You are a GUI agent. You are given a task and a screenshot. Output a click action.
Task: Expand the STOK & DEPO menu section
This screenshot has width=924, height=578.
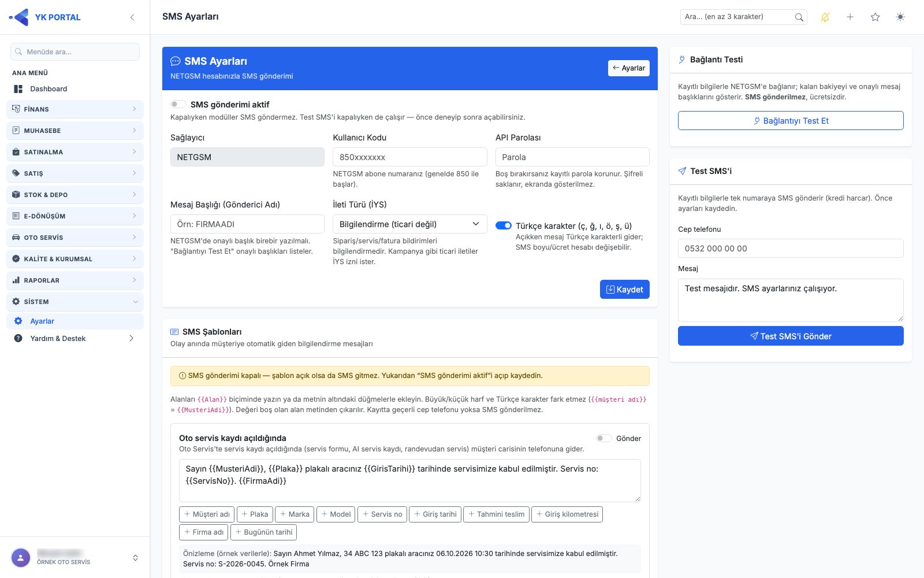75,195
